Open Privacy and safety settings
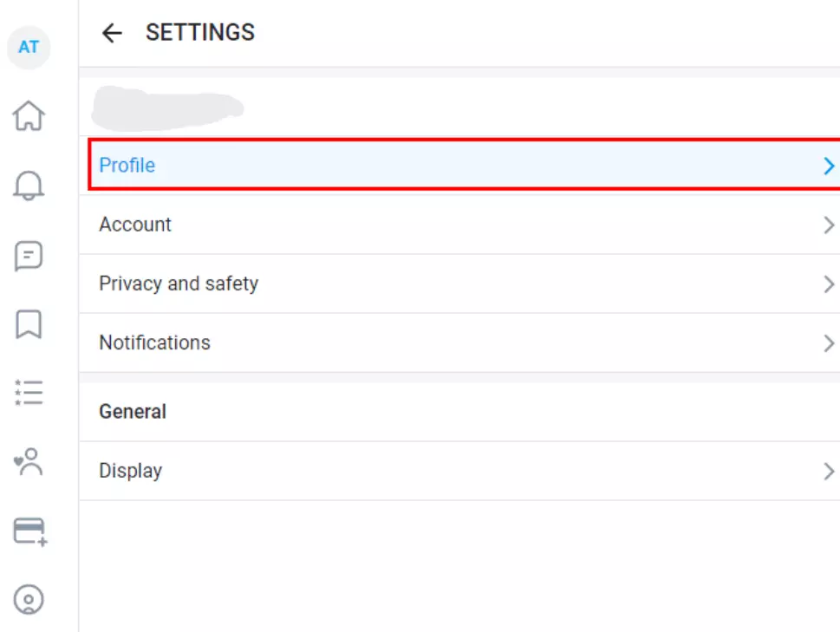 [459, 283]
